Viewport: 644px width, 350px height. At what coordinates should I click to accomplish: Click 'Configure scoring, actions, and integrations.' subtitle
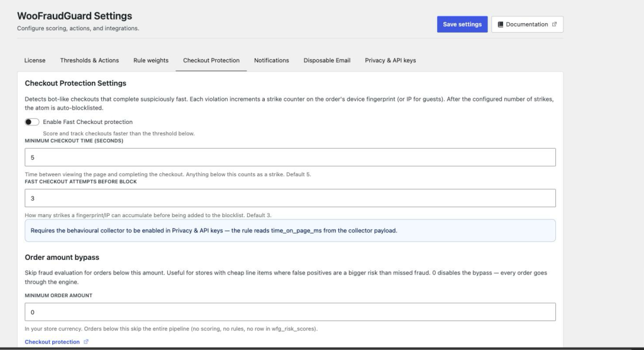pos(78,28)
